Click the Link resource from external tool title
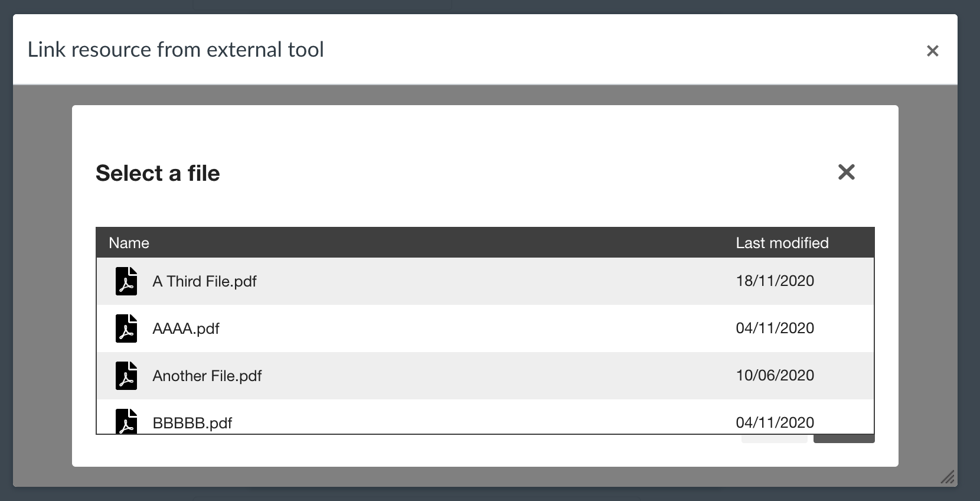The width and height of the screenshot is (980, 501). 176,50
